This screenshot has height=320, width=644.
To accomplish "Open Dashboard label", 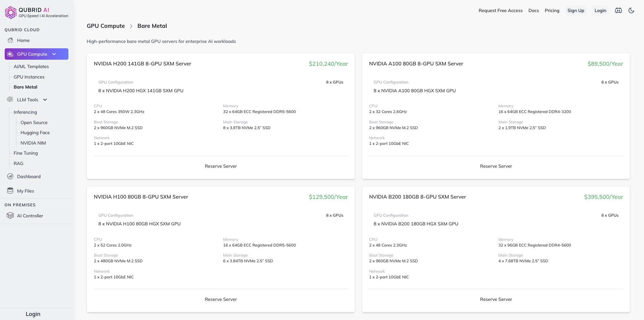I will click(29, 176).
